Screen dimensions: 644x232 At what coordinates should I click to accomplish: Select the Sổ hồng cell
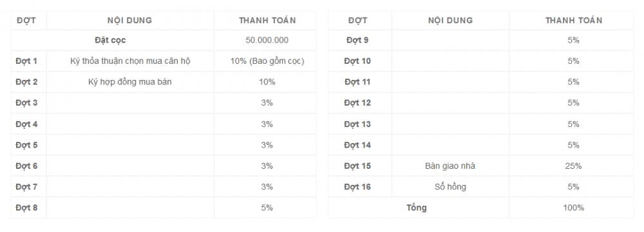click(450, 187)
